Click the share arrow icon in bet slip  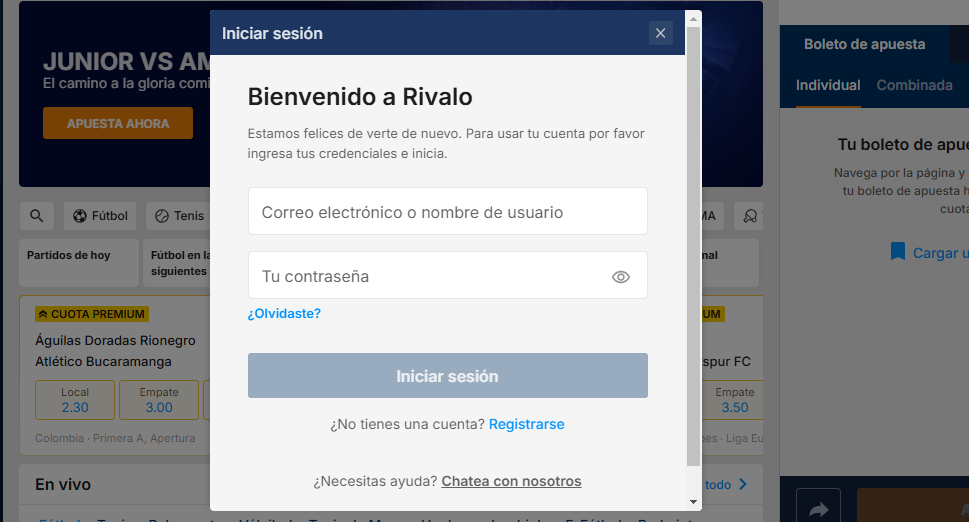[x=818, y=508]
